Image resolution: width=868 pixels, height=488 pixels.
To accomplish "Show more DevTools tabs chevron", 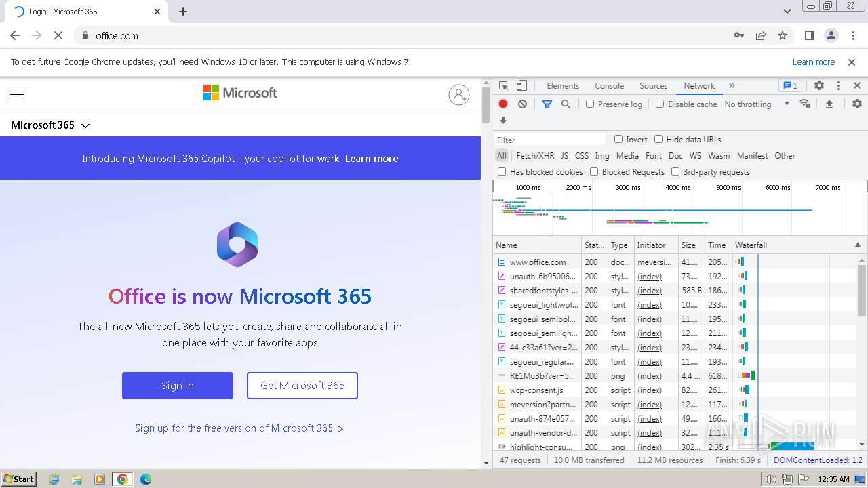I will click(x=732, y=86).
